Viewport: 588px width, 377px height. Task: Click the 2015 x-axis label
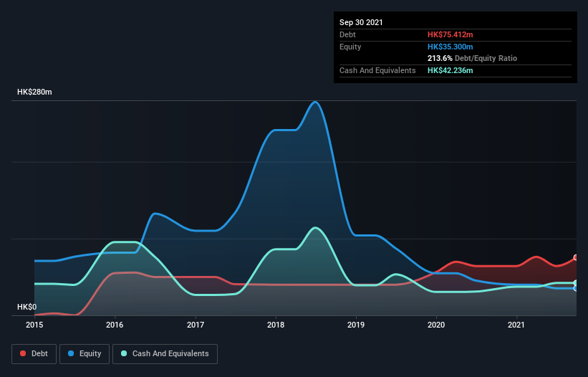[34, 325]
